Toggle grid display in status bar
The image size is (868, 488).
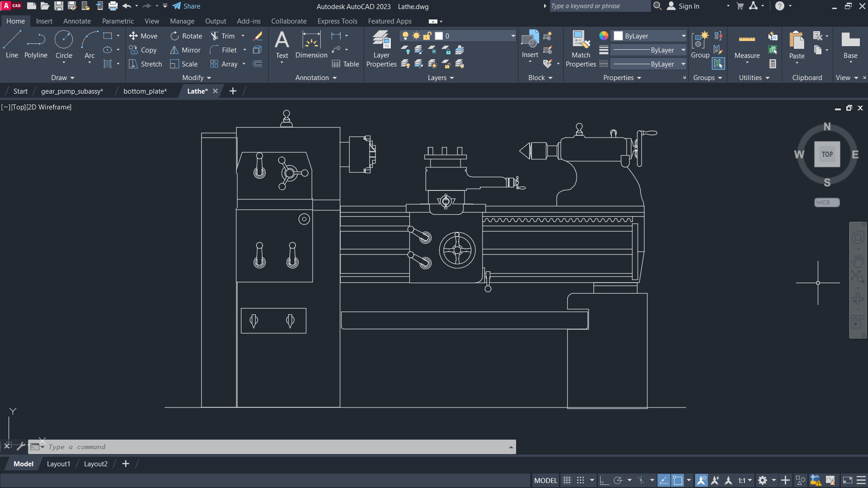click(x=567, y=480)
